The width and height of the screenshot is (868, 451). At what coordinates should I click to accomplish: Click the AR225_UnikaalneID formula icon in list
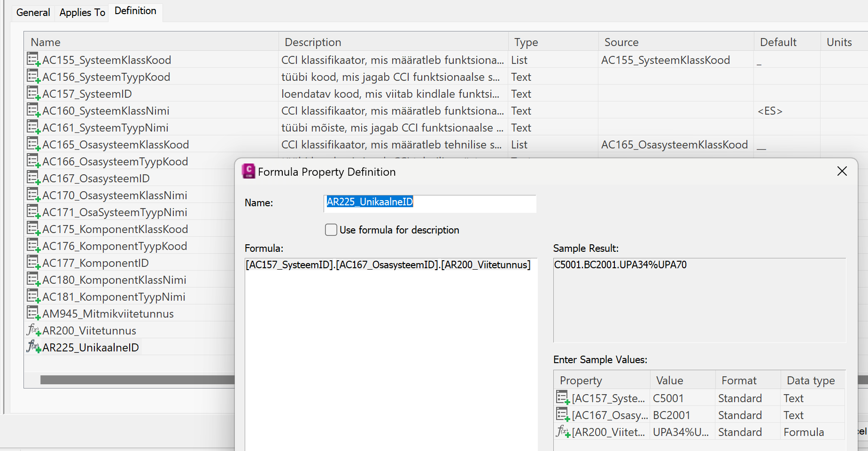coord(33,347)
